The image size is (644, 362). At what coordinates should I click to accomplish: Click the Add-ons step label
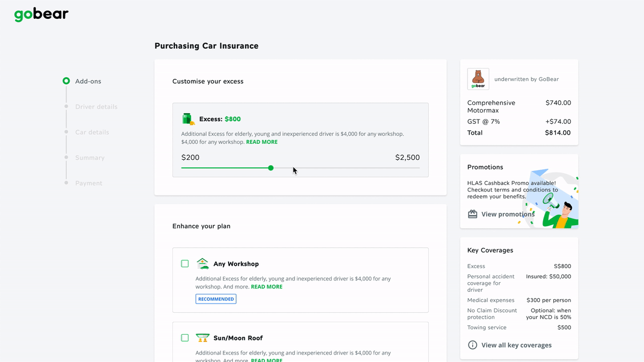pyautogui.click(x=88, y=82)
